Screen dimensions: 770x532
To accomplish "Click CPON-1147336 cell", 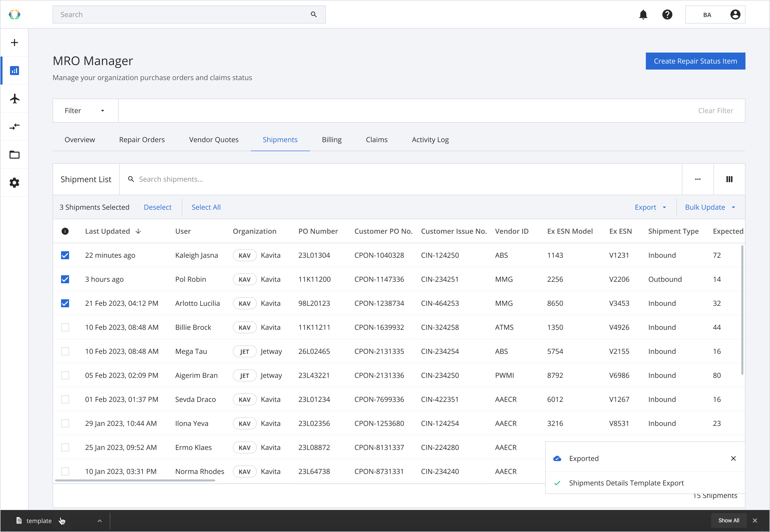I will (379, 279).
